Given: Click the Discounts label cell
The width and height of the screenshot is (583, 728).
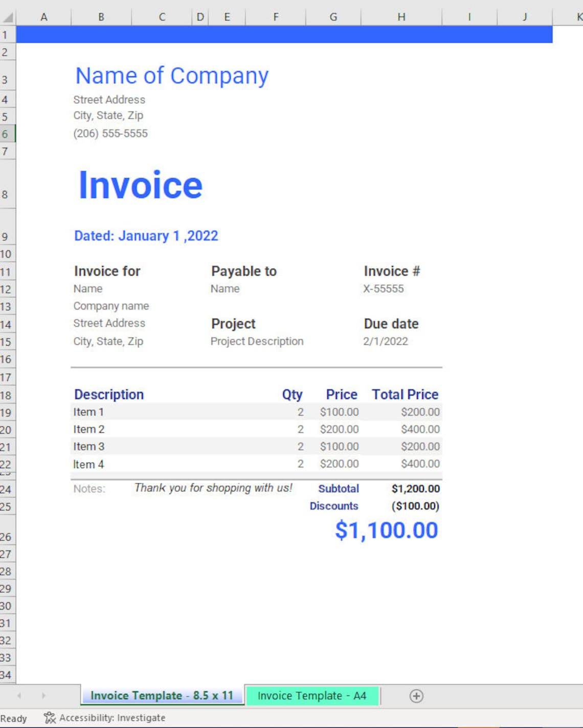Looking at the screenshot, I should pos(334,506).
